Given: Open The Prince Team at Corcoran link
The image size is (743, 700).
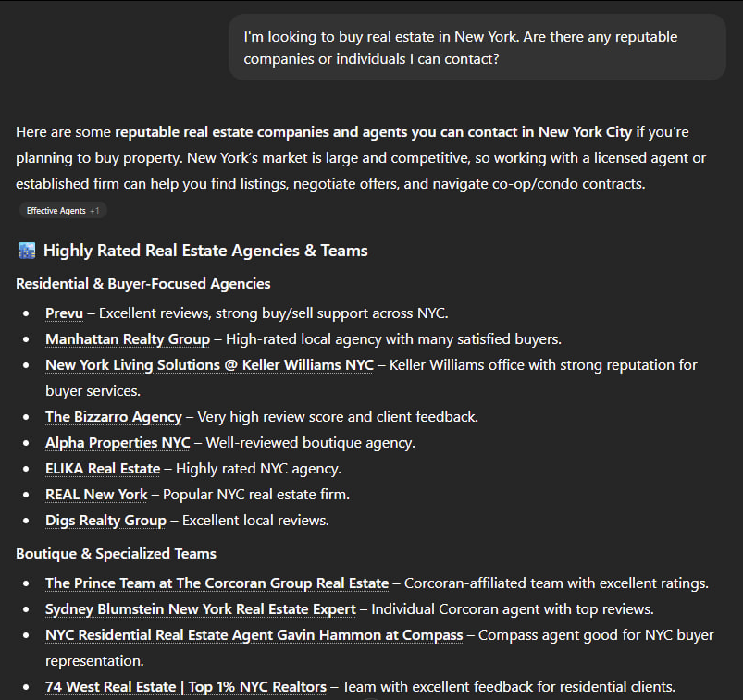Looking at the screenshot, I should click(217, 583).
